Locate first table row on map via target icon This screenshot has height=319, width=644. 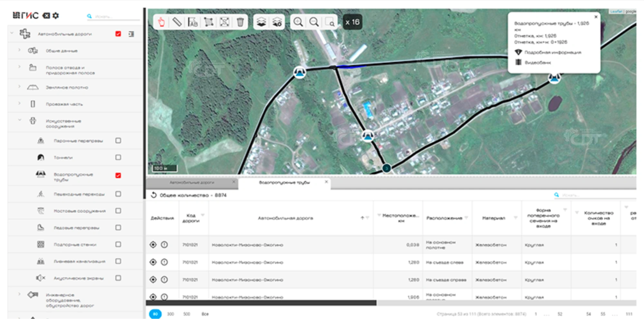point(153,245)
